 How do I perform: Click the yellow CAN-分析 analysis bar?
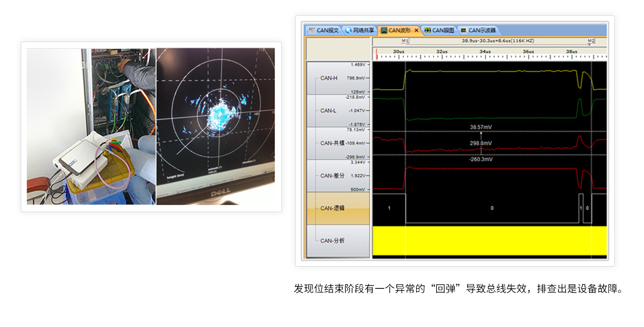pyautogui.click(x=489, y=240)
